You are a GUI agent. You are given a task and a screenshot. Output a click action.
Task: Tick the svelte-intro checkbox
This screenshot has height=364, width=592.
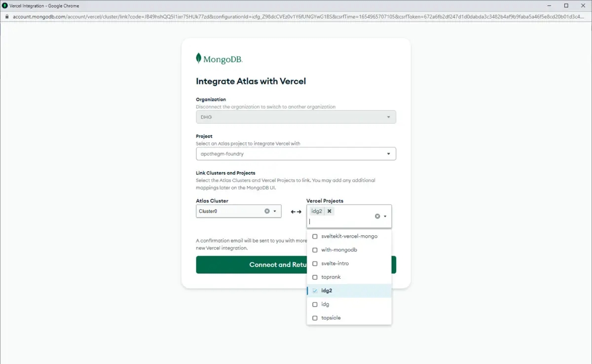[315, 263]
